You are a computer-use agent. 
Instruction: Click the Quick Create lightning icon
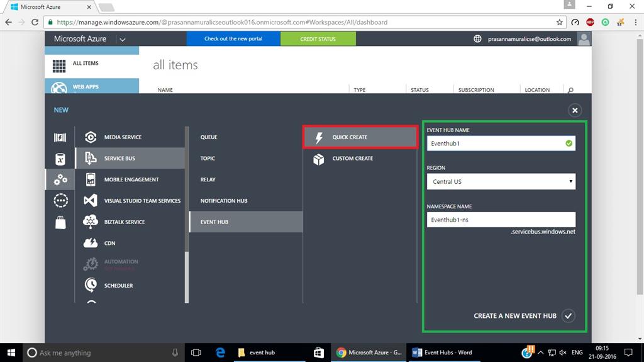click(x=319, y=137)
